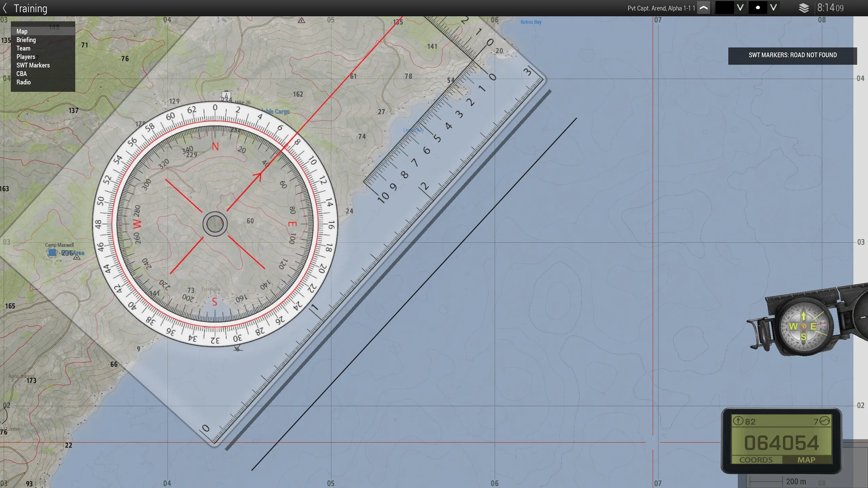Click the Camp Maxwell map label
868x488 pixels.
pyautogui.click(x=59, y=245)
